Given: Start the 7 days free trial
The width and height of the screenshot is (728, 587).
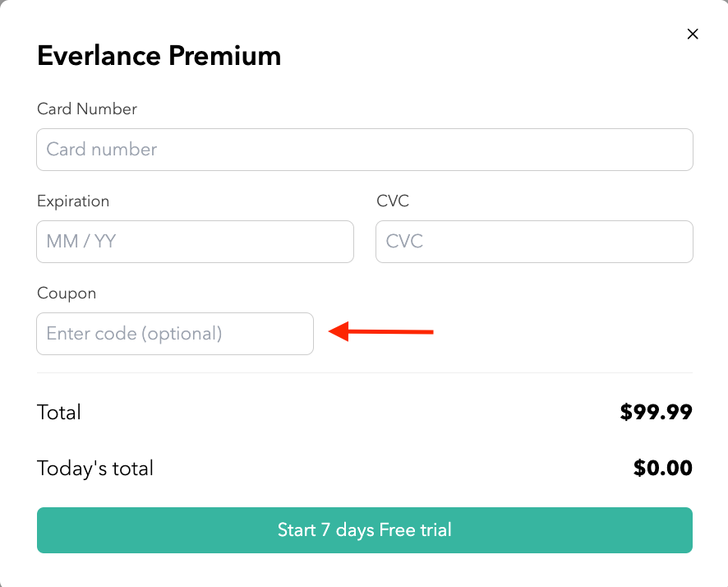Looking at the screenshot, I should [365, 530].
